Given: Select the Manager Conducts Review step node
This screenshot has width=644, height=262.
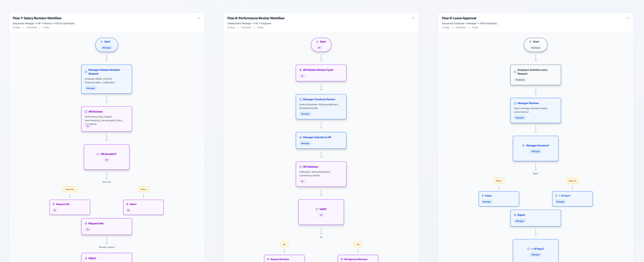Looking at the screenshot, I should 321,107.
